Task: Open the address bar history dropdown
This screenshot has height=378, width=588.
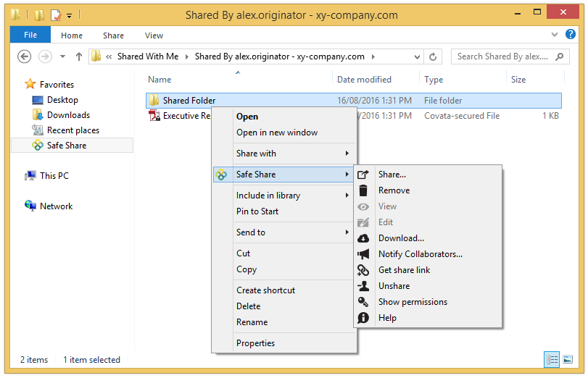Action: coord(417,56)
